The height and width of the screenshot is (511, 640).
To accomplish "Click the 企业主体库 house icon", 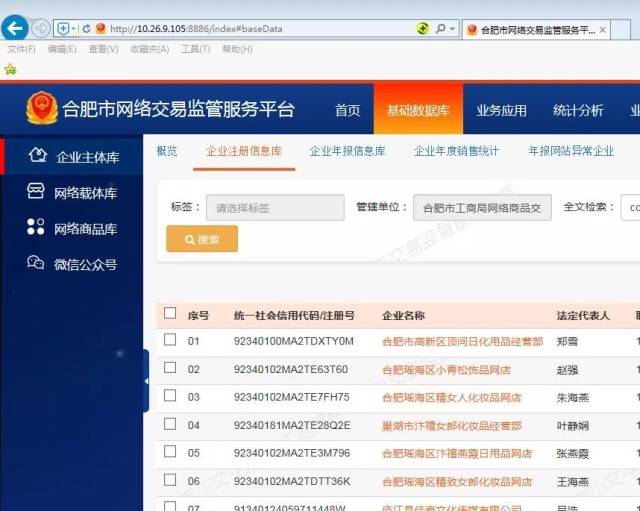I will point(38,156).
